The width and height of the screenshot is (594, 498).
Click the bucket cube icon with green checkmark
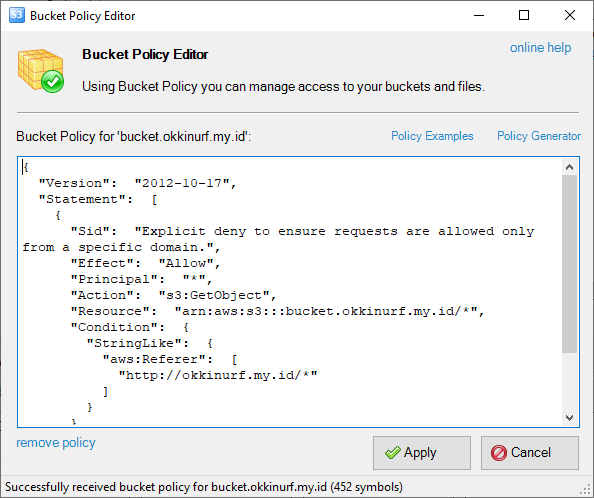pyautogui.click(x=41, y=71)
